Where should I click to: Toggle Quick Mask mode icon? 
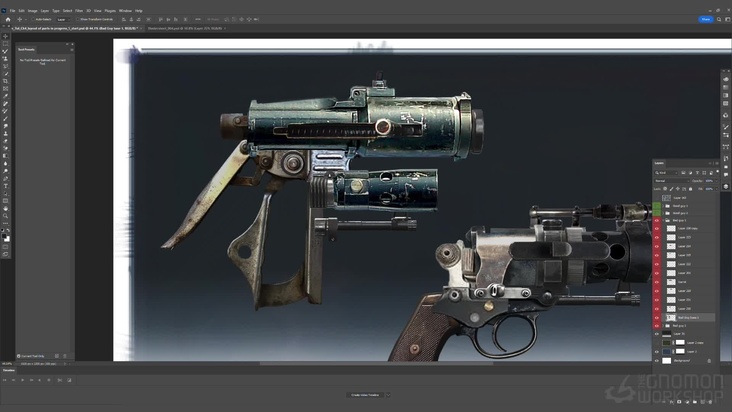click(x=5, y=248)
